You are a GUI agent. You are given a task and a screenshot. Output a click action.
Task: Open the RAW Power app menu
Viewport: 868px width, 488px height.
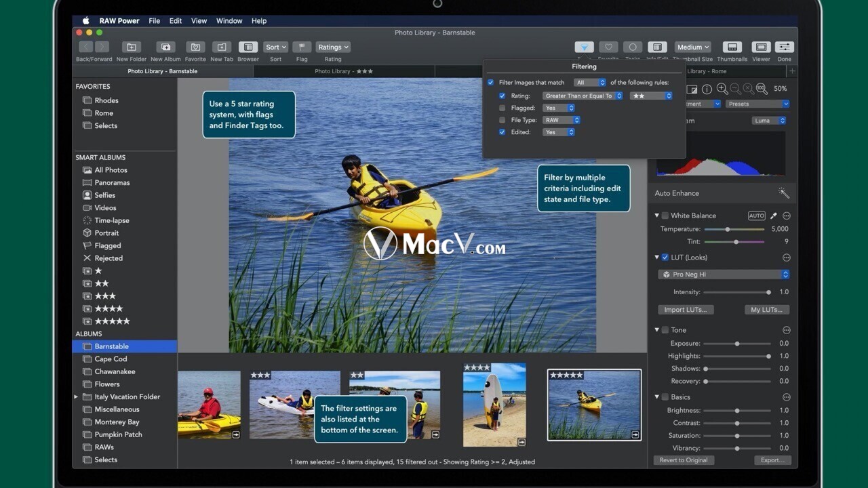[119, 21]
